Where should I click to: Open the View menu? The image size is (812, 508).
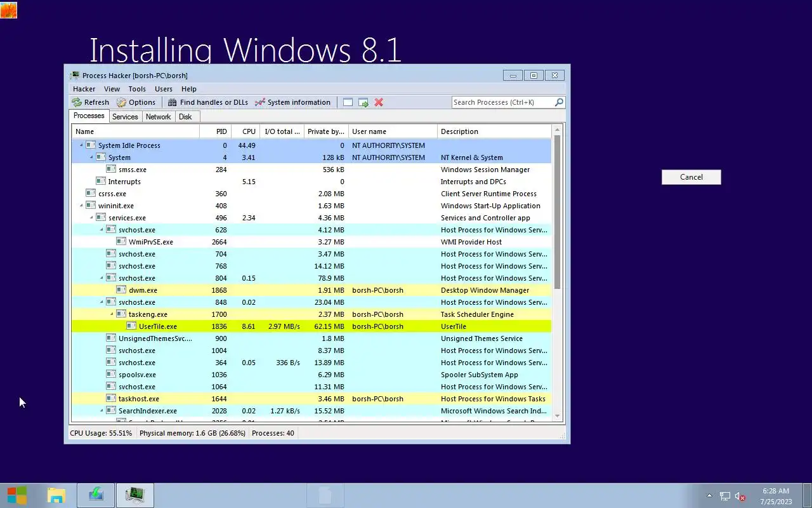tap(112, 89)
